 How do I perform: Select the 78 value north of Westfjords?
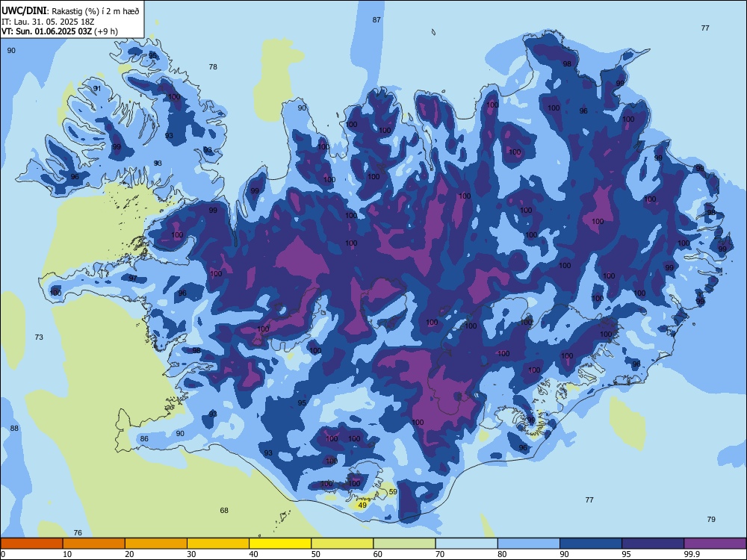click(213, 66)
